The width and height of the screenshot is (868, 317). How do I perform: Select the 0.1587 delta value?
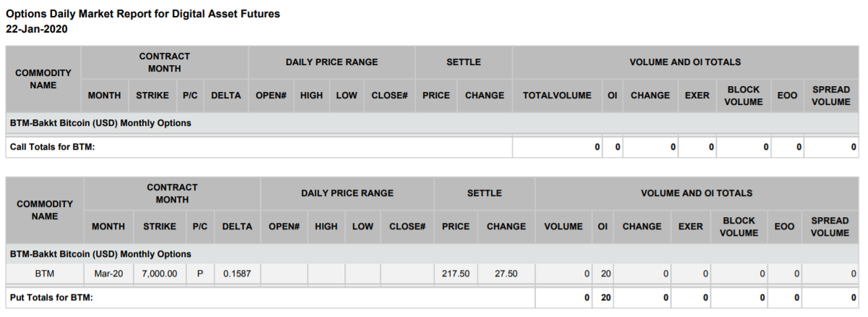pos(237,274)
